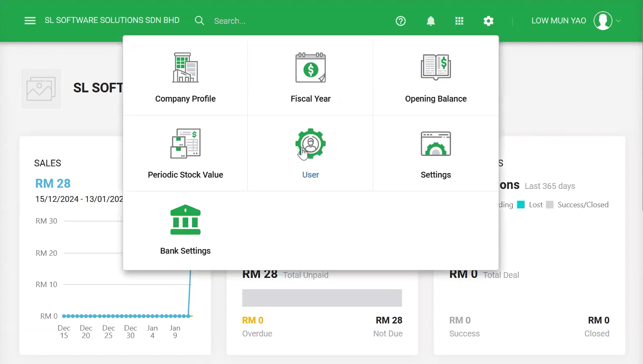The image size is (643, 364).
Task: Select the Opening Balance menu label
Action: [436, 99]
